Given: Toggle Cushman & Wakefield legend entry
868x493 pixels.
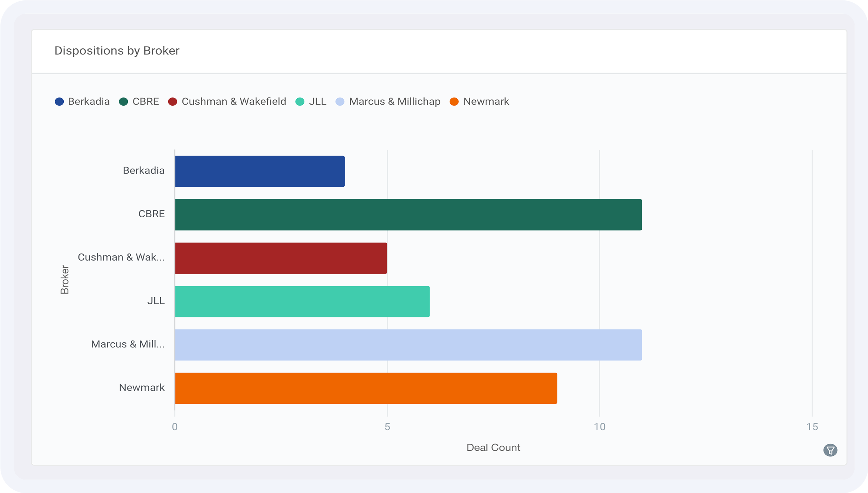Looking at the screenshot, I should point(227,101).
